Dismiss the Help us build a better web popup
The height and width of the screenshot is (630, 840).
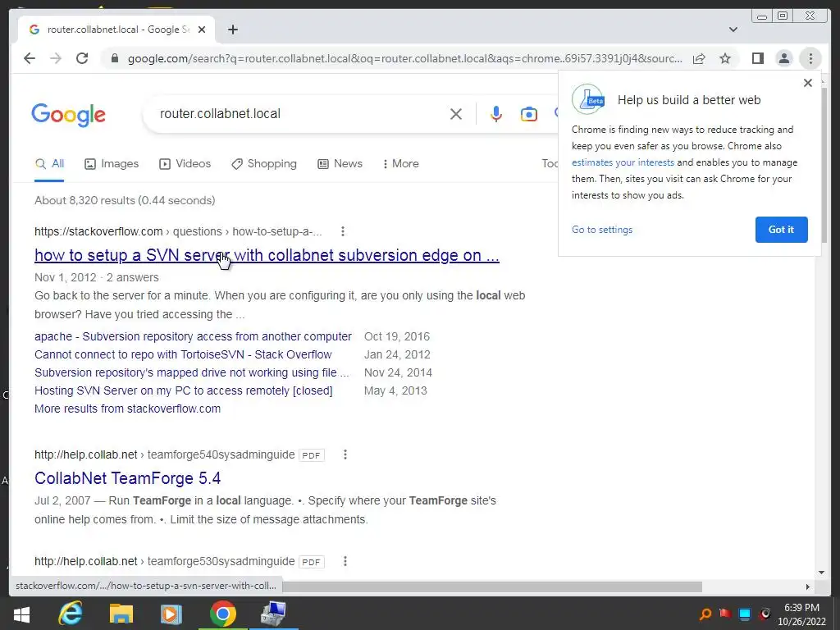[808, 83]
